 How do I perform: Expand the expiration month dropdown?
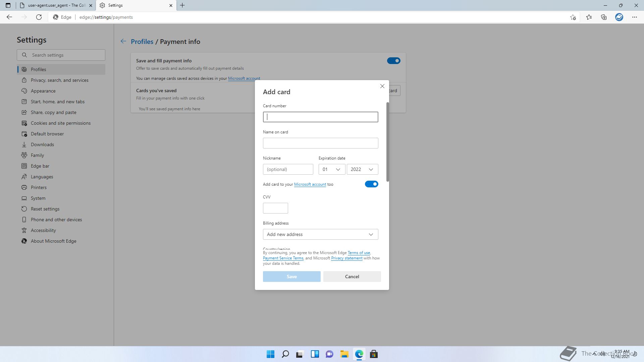click(x=331, y=169)
